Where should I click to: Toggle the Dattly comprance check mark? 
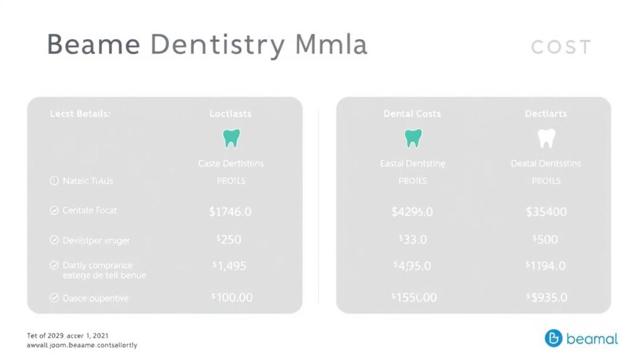(x=54, y=266)
